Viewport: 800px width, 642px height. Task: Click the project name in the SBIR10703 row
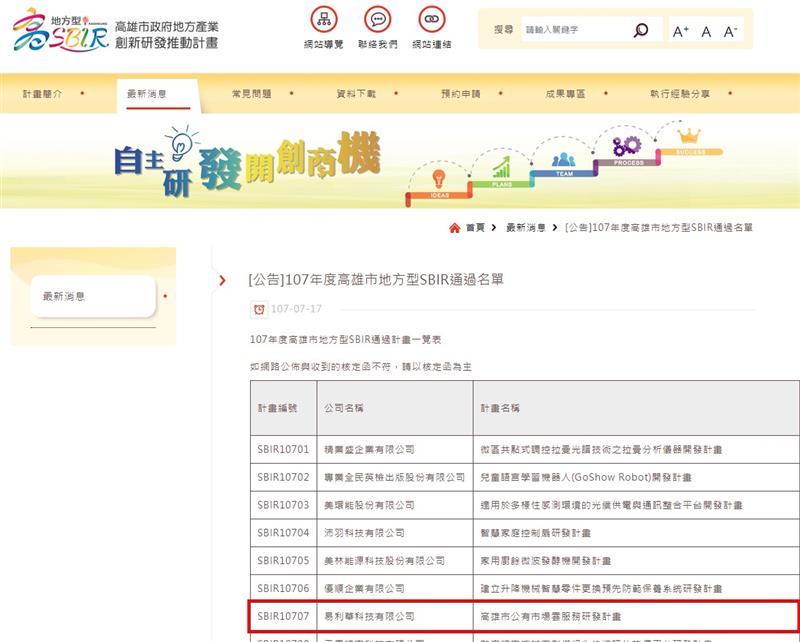click(x=612, y=505)
